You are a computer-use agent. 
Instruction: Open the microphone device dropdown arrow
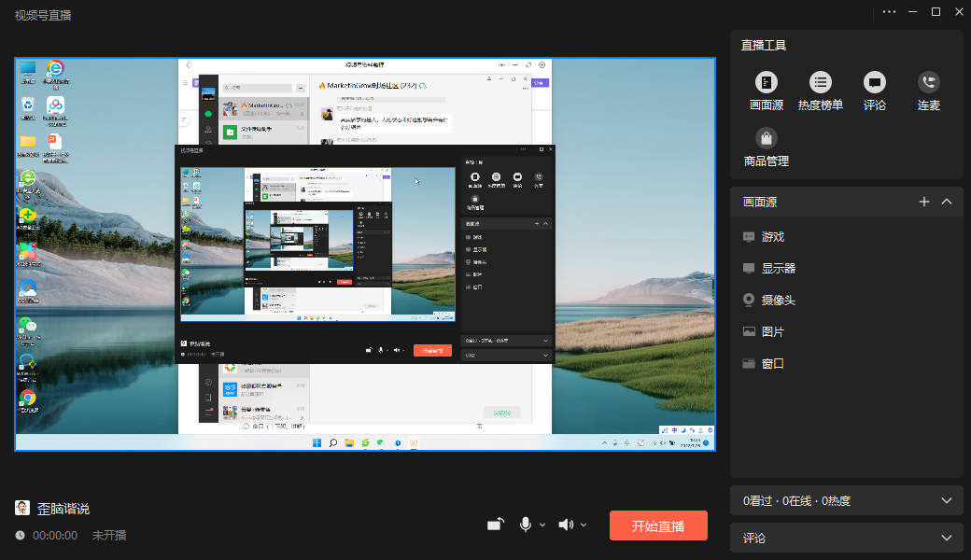tap(542, 525)
